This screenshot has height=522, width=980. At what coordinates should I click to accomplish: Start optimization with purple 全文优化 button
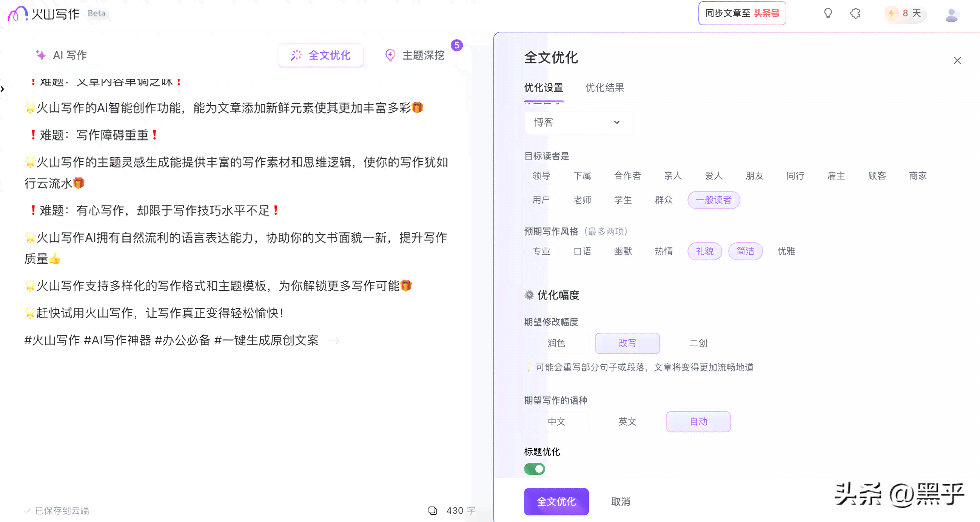pos(556,502)
